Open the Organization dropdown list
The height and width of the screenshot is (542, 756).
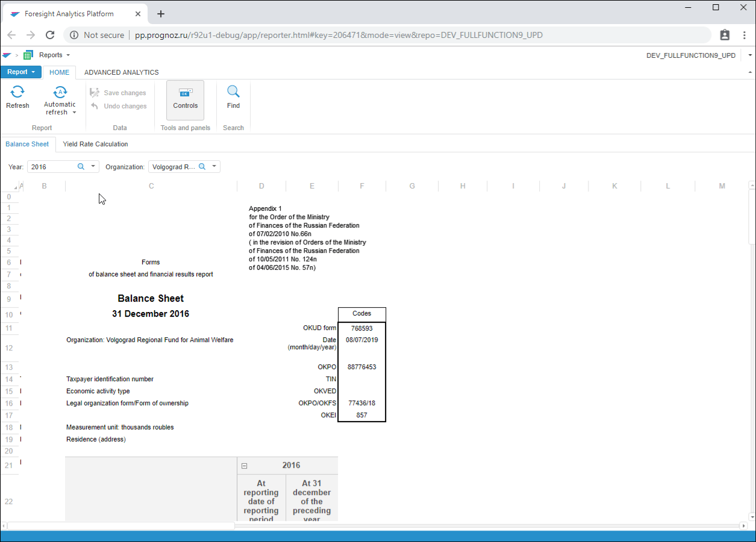pos(214,167)
